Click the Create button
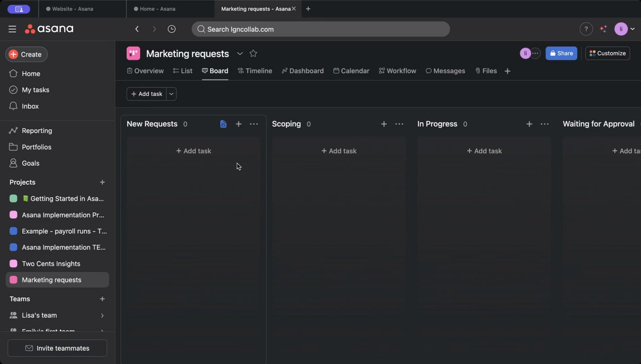 (27, 54)
